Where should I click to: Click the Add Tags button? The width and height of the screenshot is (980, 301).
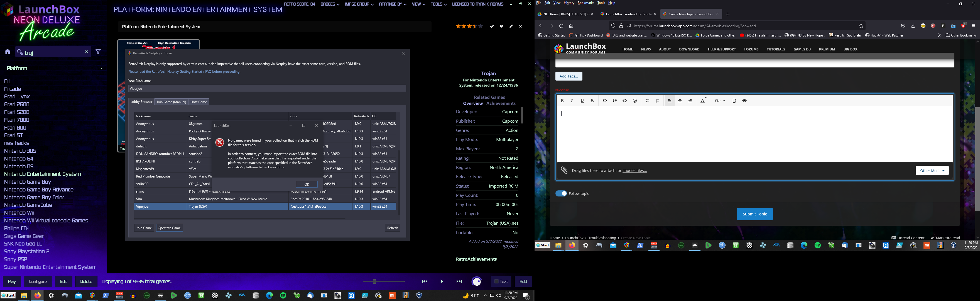coord(569,76)
